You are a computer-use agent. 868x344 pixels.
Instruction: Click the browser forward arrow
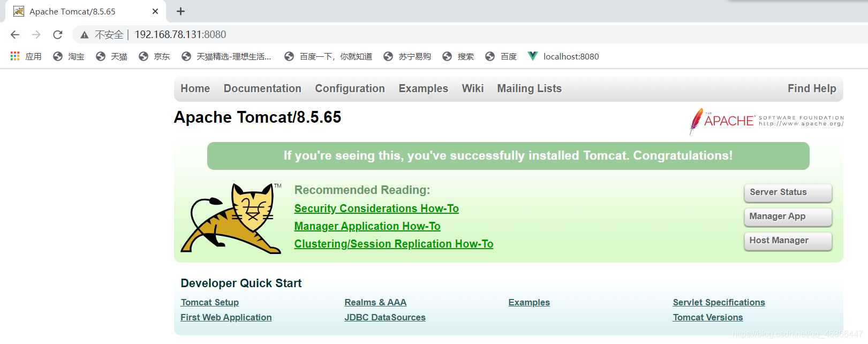click(x=36, y=35)
